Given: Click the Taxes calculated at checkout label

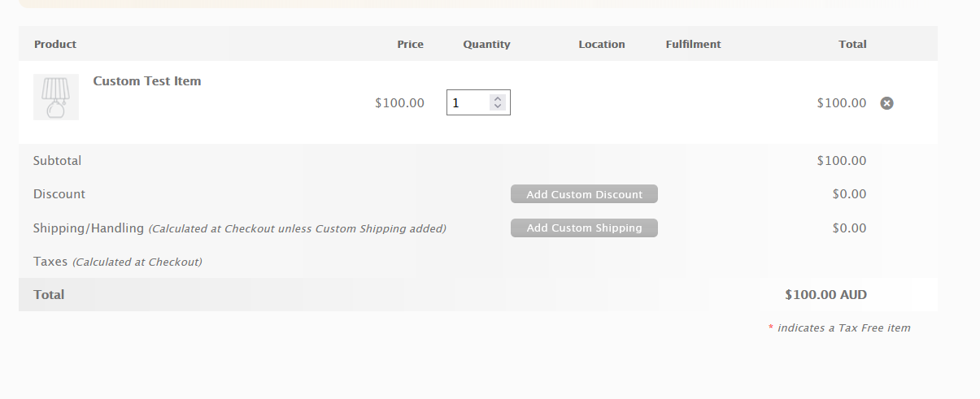Looking at the screenshot, I should 118,262.
